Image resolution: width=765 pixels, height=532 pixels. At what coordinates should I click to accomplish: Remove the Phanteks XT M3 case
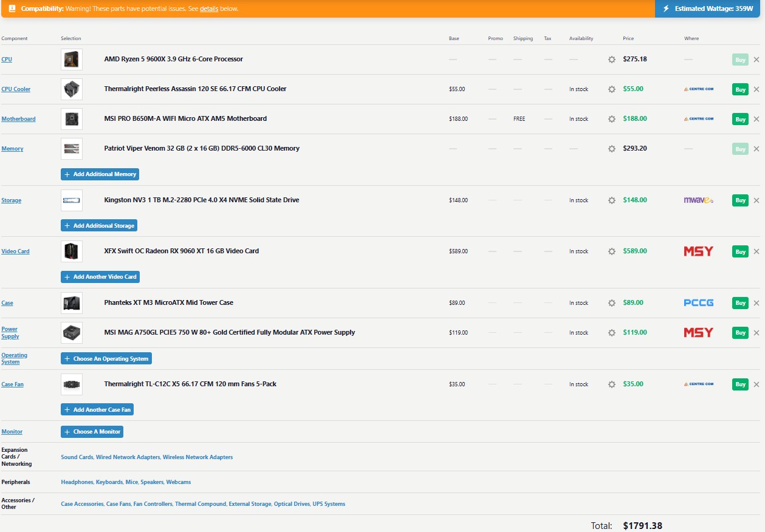coord(756,303)
